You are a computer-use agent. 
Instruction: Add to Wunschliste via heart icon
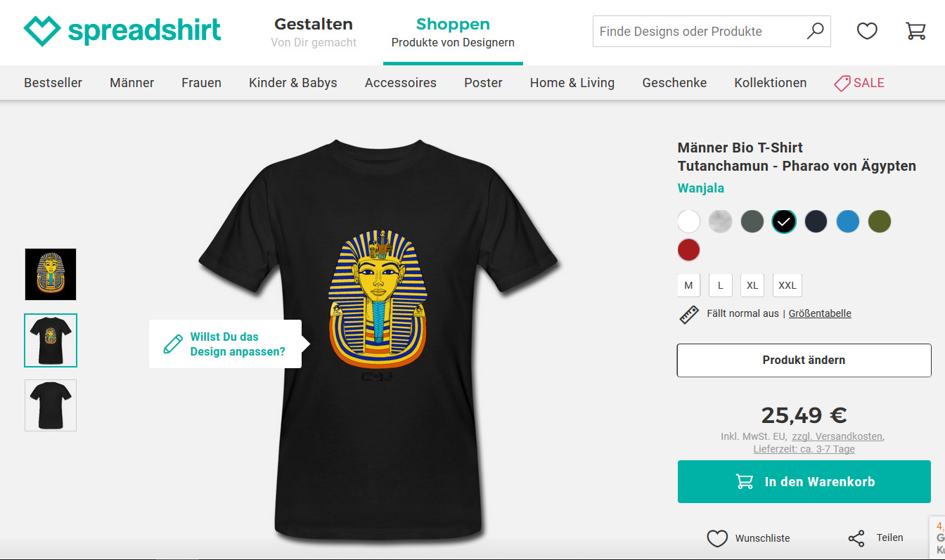[x=717, y=538]
